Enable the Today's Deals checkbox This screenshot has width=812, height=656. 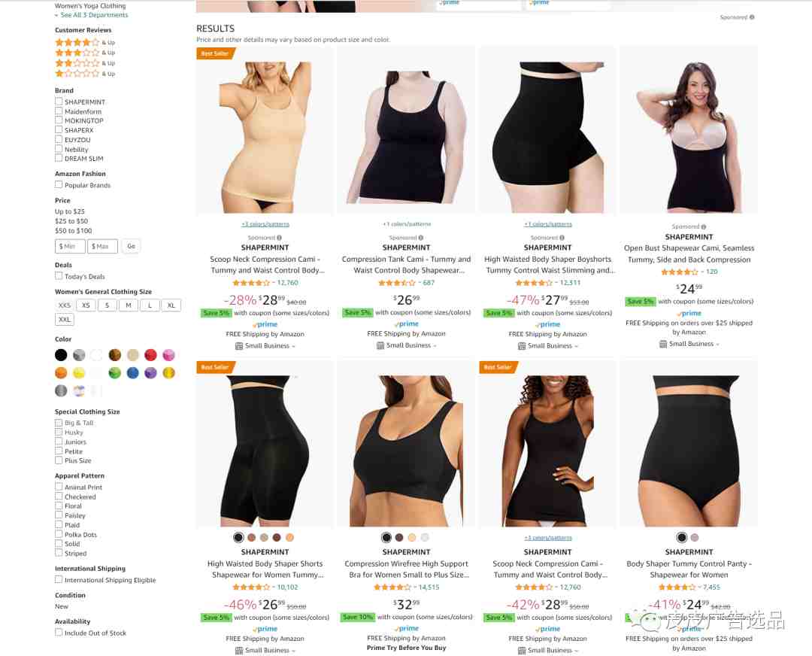pyautogui.click(x=59, y=276)
